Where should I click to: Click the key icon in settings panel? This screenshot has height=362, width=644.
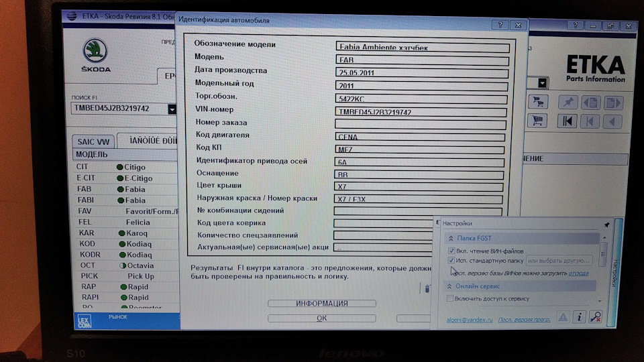[594, 317]
